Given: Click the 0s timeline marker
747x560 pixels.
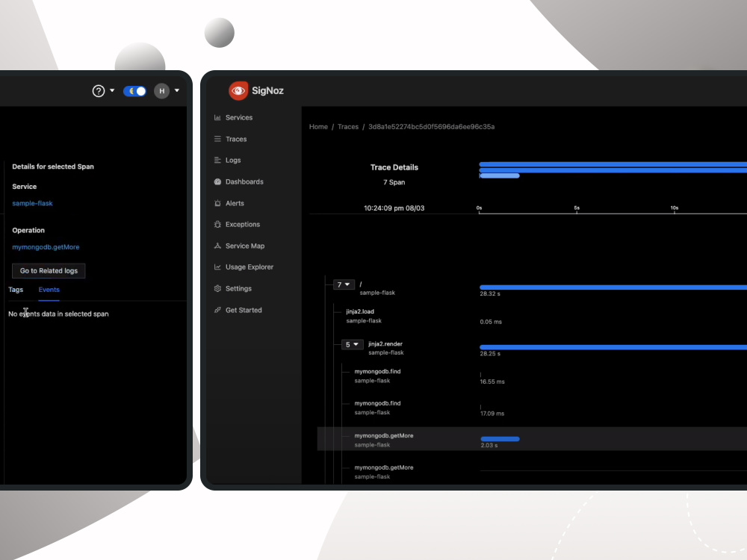Looking at the screenshot, I should pos(479,208).
